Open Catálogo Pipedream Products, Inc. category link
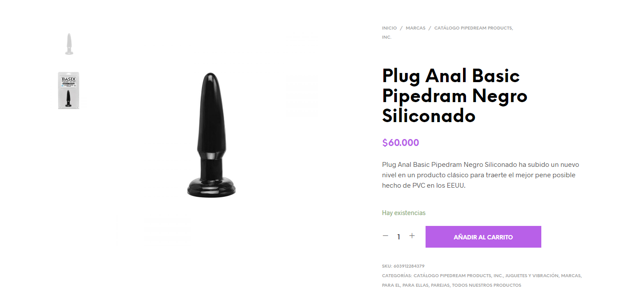Viewport: 644px width, 295px height. [x=458, y=275]
